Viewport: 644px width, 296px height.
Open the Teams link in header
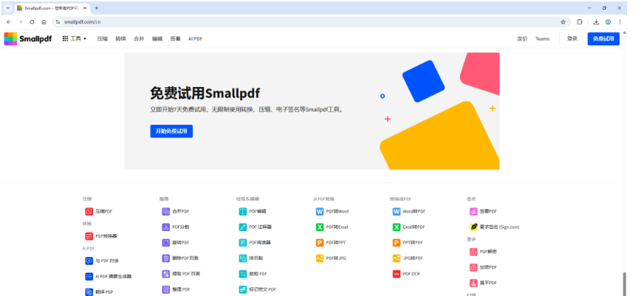pos(542,39)
